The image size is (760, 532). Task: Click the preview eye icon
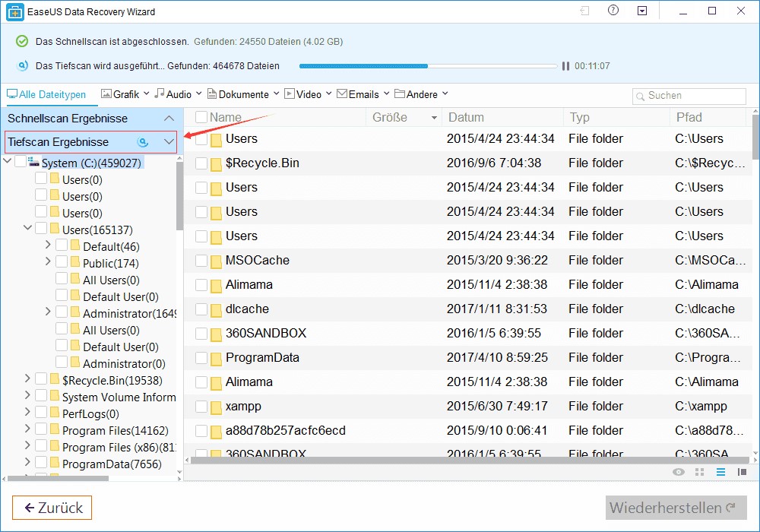679,472
